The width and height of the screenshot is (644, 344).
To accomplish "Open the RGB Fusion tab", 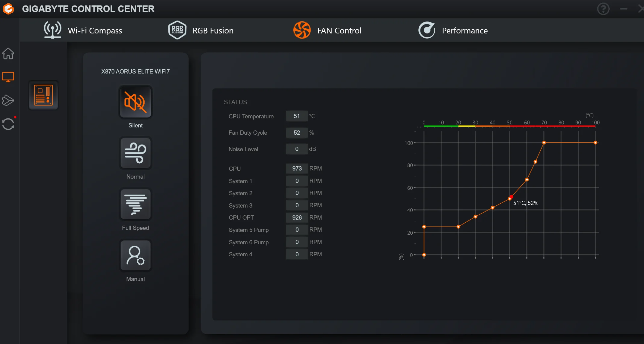I will (201, 30).
